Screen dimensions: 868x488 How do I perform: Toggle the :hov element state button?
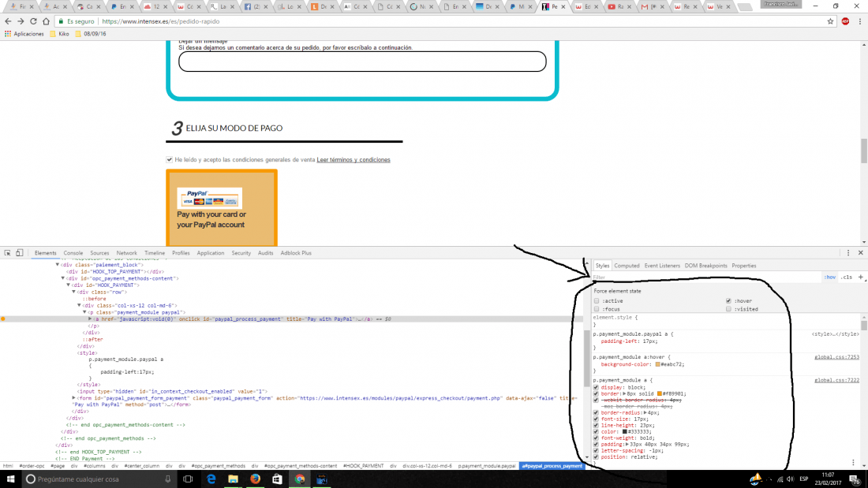pos(830,278)
